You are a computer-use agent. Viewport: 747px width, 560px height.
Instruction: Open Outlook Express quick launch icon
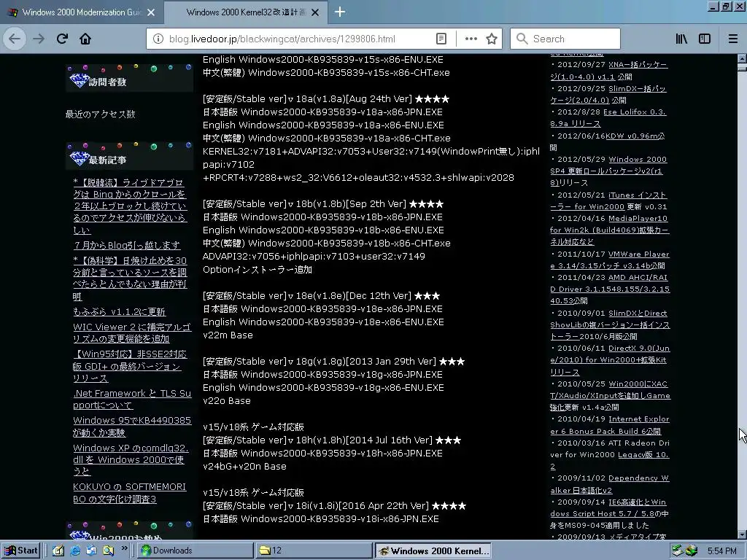(91, 551)
